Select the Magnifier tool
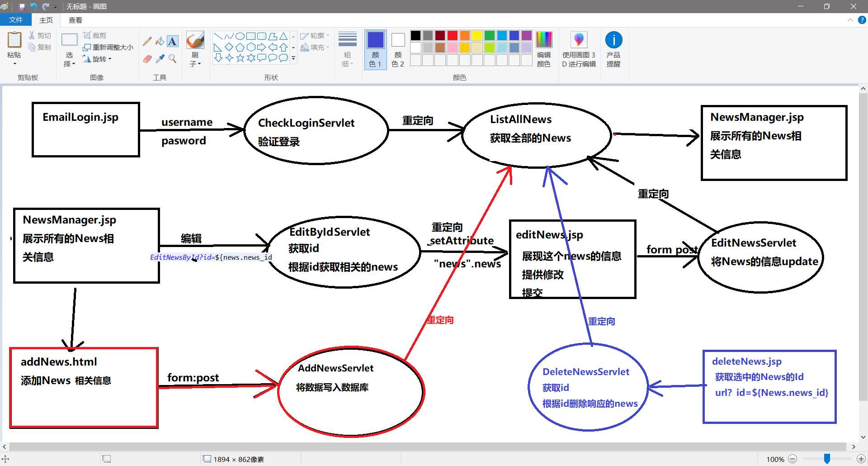 pos(172,59)
